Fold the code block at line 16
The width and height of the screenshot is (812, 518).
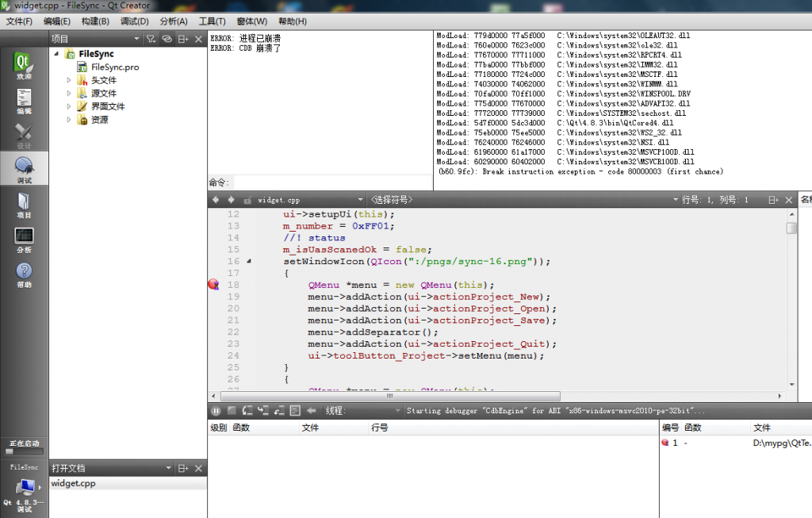[249, 261]
